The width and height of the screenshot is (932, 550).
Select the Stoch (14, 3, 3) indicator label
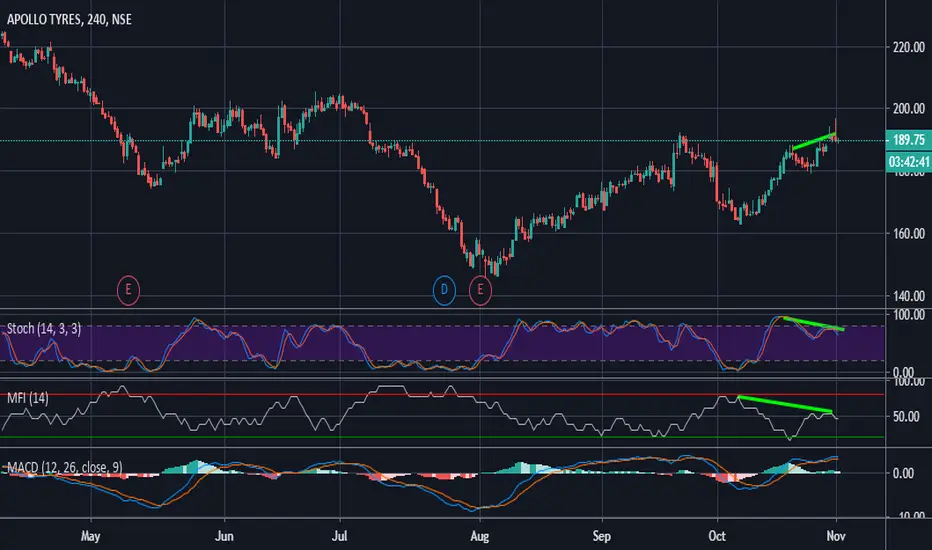click(x=43, y=329)
